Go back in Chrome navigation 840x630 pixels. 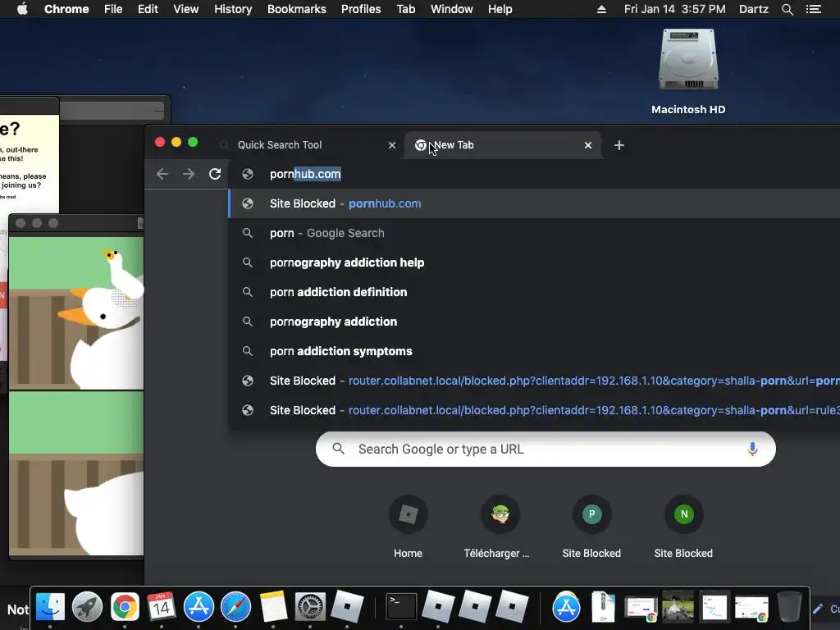coord(162,174)
